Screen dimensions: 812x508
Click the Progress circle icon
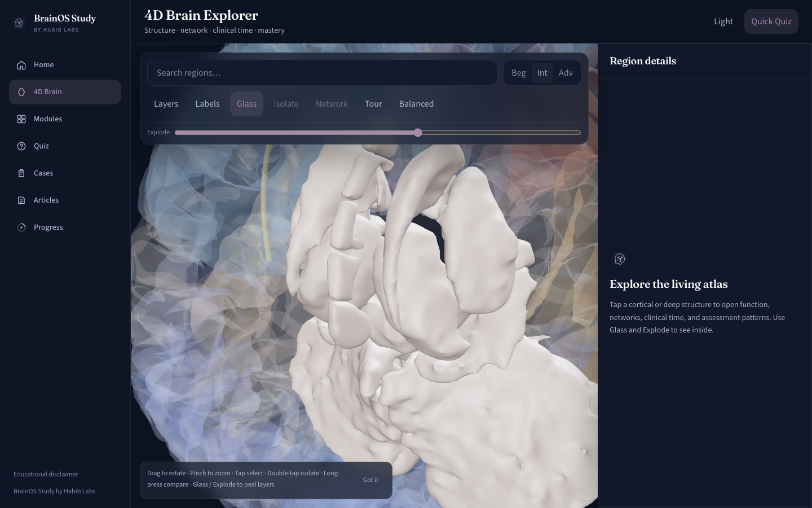21,227
